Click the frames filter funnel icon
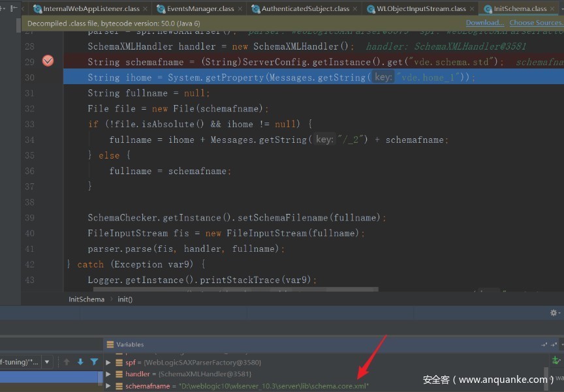Screen dimensions: 564x392 point(94,362)
